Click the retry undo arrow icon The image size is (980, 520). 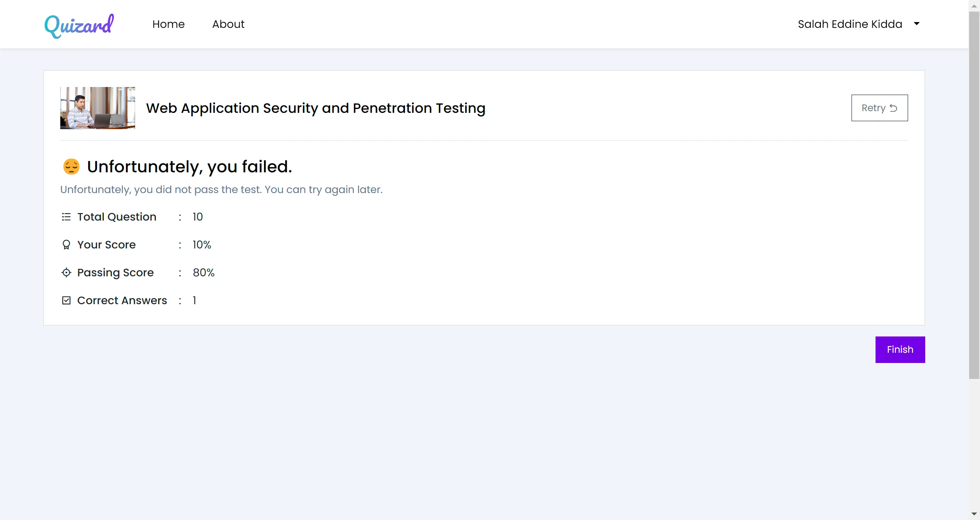(893, 108)
